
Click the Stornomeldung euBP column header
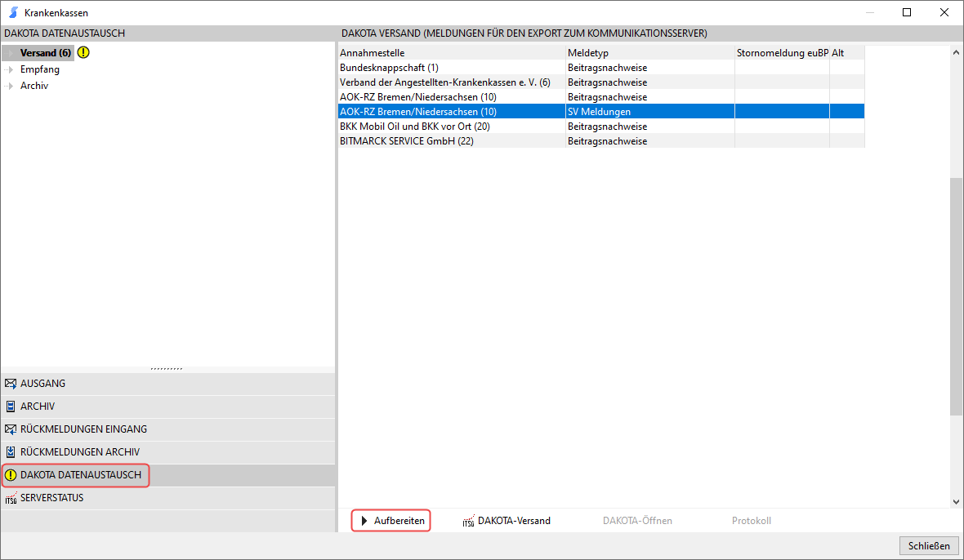tap(782, 53)
